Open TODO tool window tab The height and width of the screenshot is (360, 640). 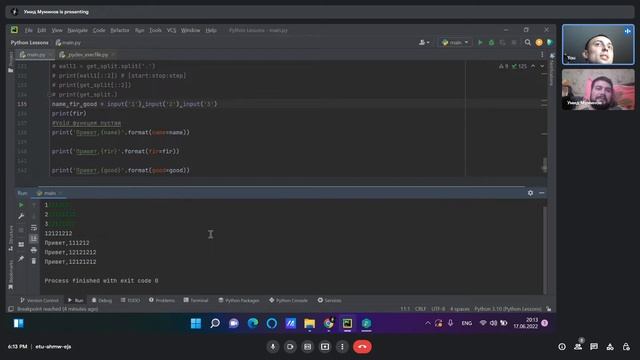click(130, 300)
